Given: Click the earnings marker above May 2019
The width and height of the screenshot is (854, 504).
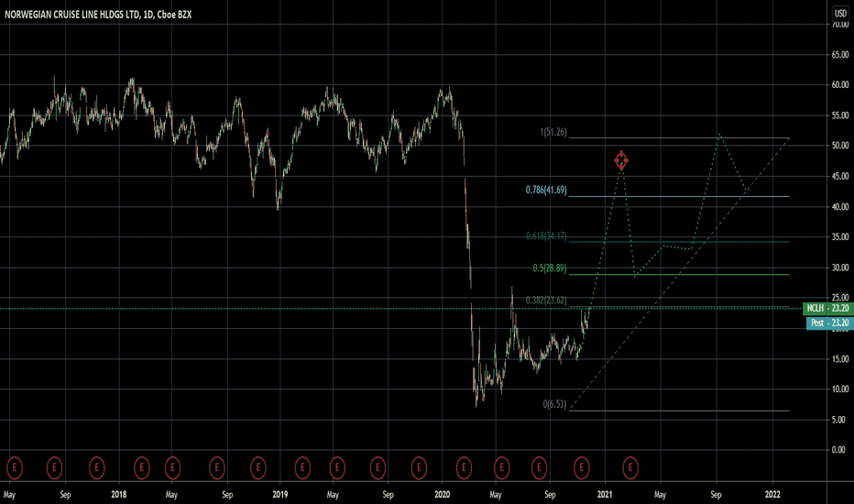Looking at the screenshot, I should click(337, 467).
